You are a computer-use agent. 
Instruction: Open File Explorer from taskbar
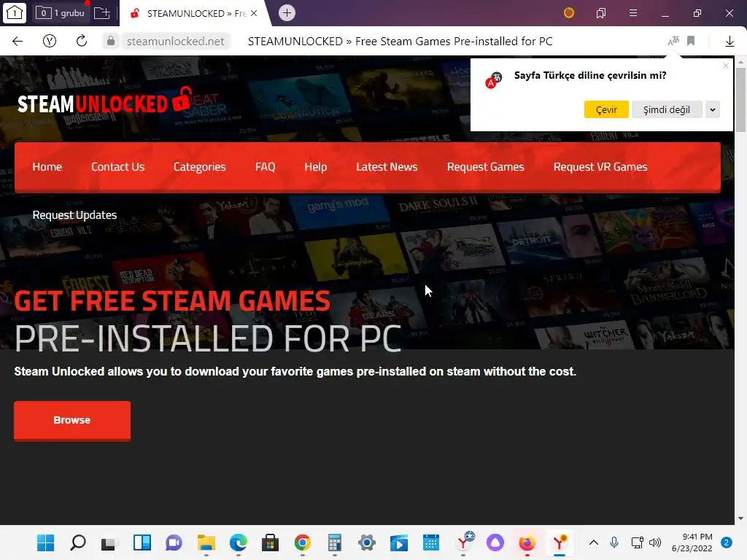[x=206, y=542]
